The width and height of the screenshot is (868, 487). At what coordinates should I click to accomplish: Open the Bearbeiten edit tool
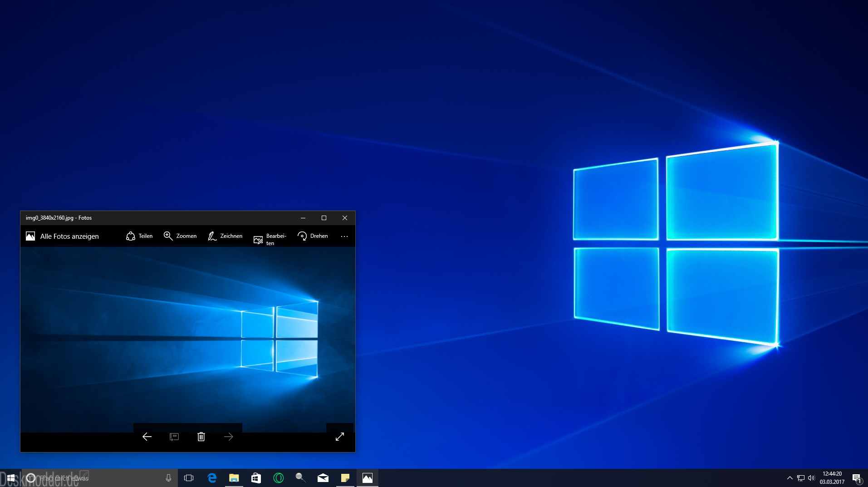tap(270, 239)
